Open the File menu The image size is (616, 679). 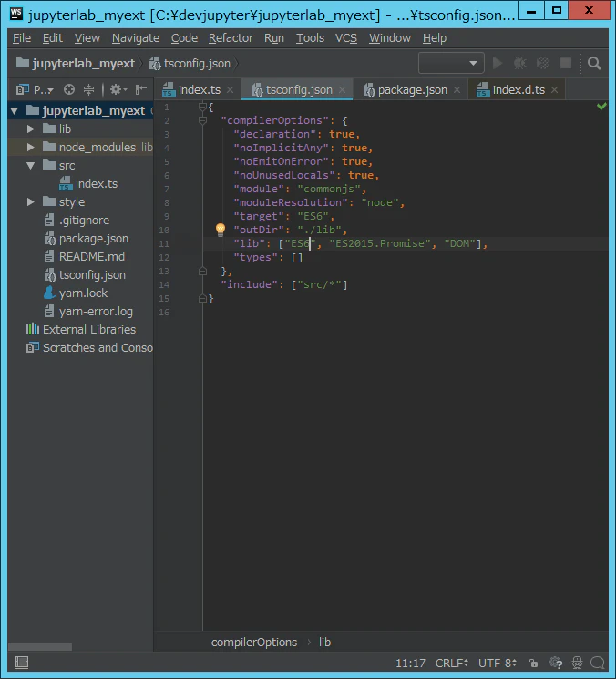click(x=22, y=38)
